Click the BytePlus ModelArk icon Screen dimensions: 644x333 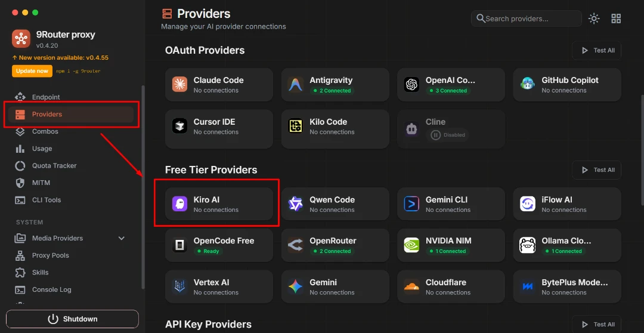tap(527, 286)
